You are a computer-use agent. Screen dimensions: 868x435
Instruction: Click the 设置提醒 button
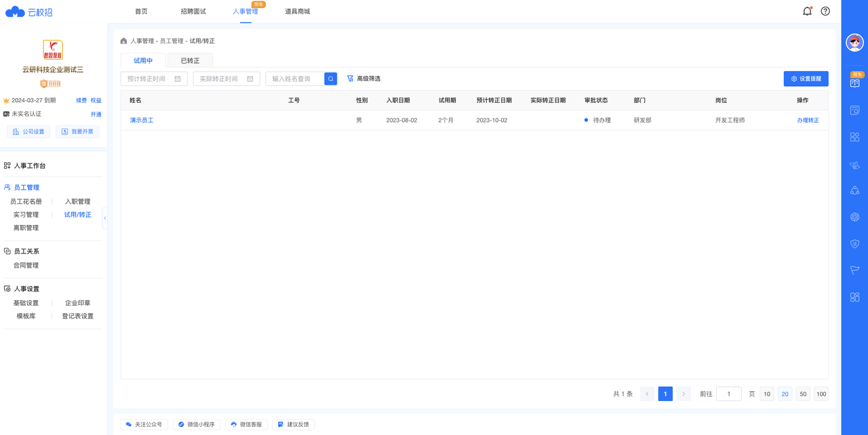click(x=806, y=78)
